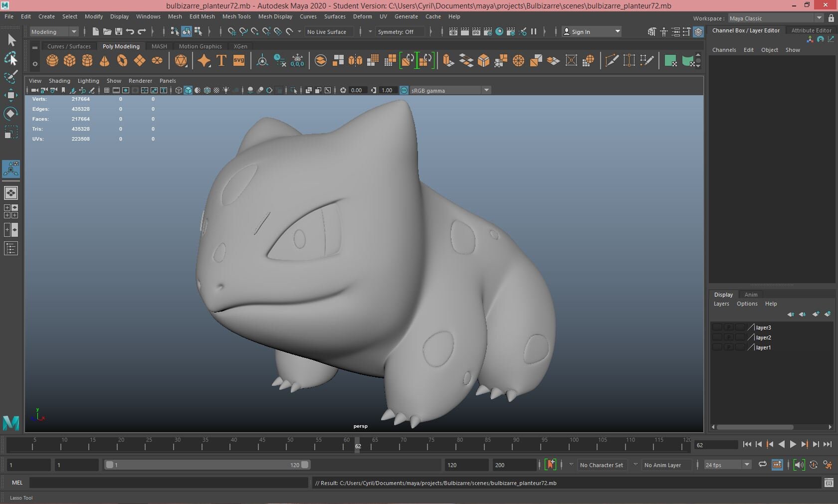The width and height of the screenshot is (838, 504).
Task: Click the Undo arrow icon
Action: [x=130, y=31]
